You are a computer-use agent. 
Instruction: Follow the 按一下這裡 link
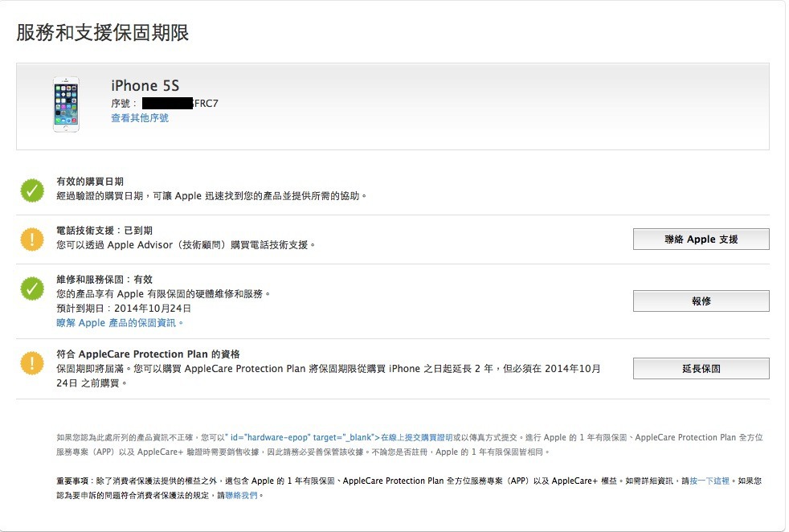click(x=709, y=481)
